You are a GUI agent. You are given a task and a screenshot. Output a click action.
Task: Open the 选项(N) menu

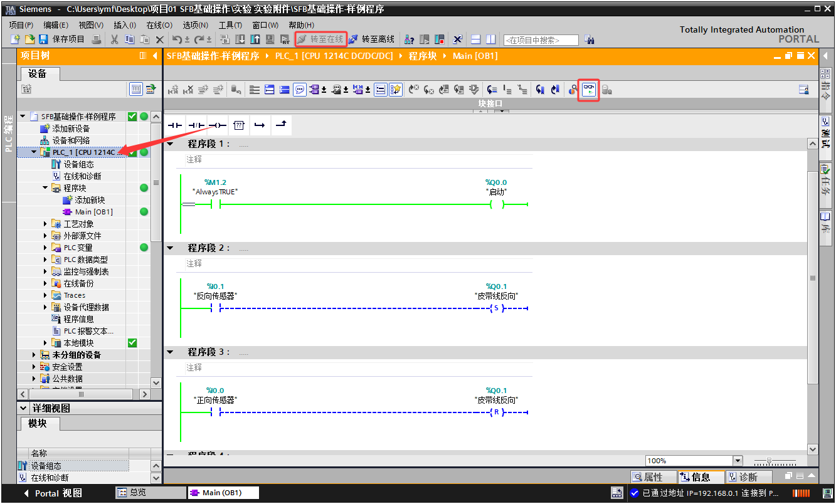195,25
